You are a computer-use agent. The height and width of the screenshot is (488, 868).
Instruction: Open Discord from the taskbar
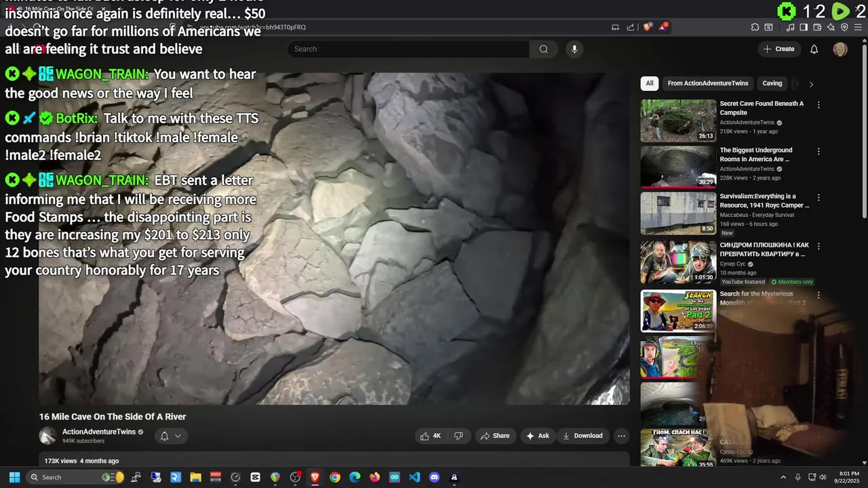[x=434, y=477]
